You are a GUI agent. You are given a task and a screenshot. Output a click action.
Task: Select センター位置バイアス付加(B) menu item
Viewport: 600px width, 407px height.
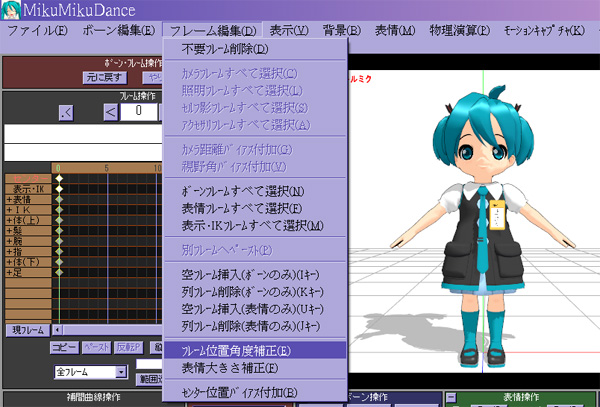click(x=255, y=392)
